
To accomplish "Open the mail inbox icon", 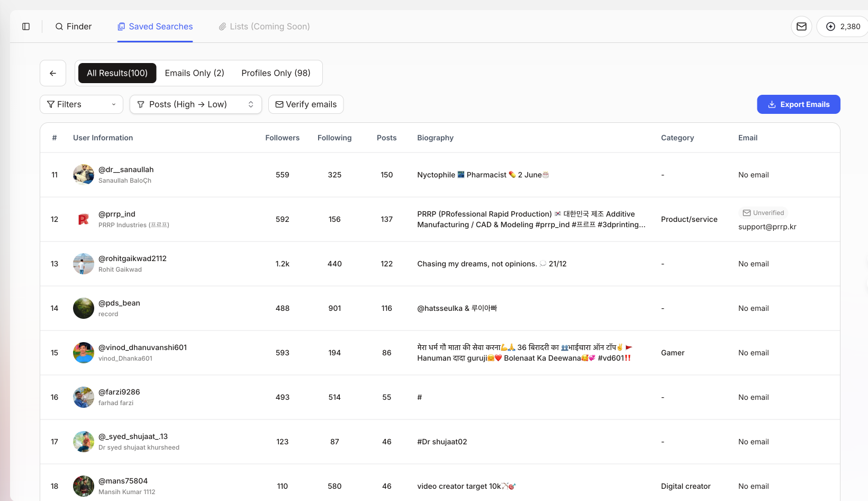I will [x=801, y=26].
